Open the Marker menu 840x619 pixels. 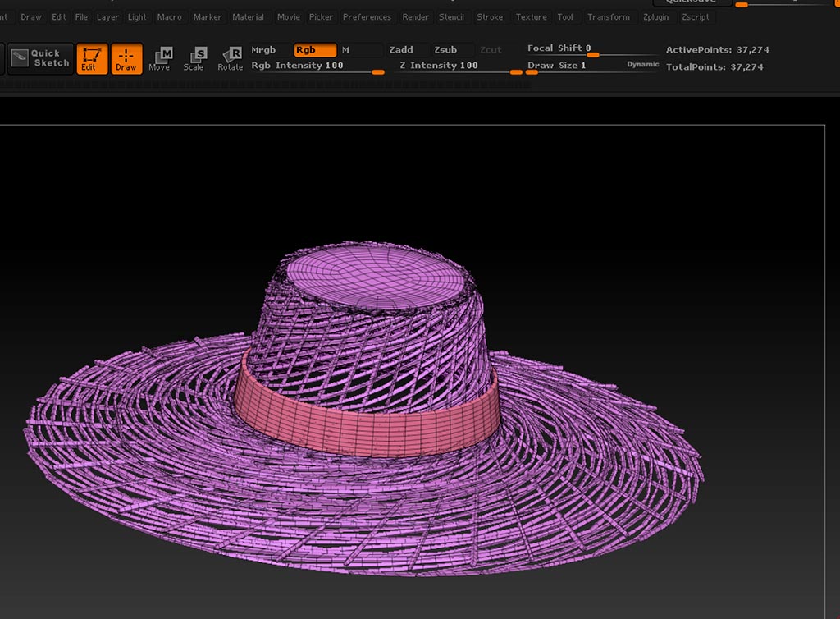(208, 17)
